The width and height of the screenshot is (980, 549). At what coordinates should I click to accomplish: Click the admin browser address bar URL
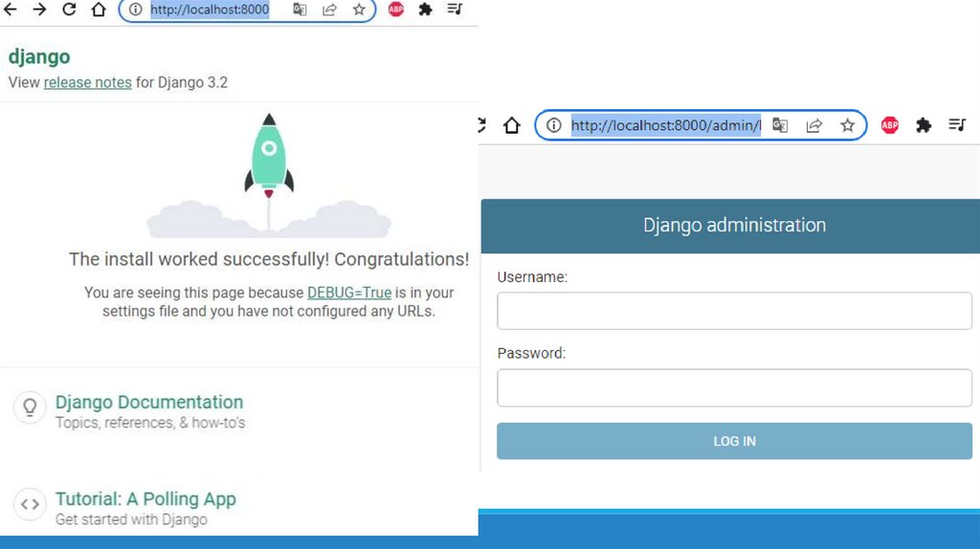(x=666, y=125)
